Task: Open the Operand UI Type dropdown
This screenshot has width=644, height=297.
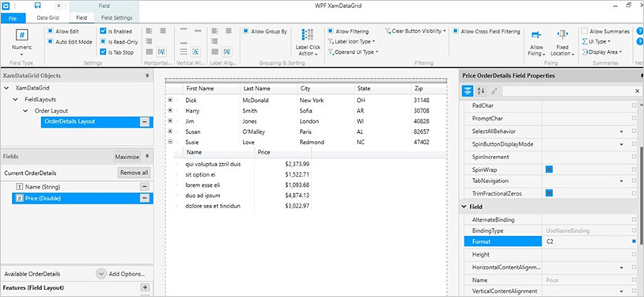Action: tap(353, 51)
